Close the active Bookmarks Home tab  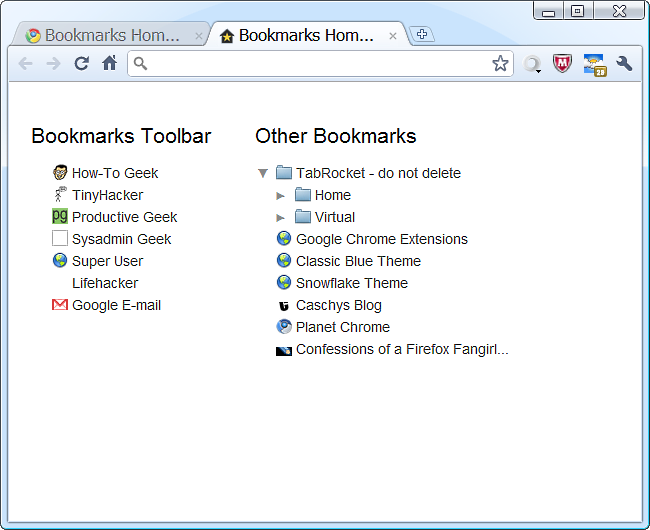[393, 36]
